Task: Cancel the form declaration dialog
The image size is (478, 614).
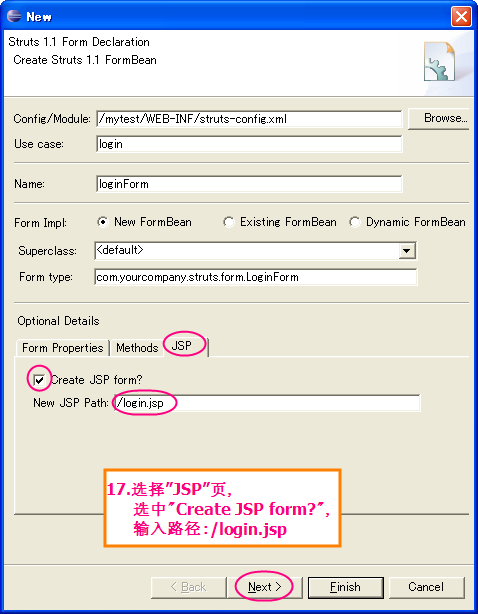Action: [x=427, y=587]
